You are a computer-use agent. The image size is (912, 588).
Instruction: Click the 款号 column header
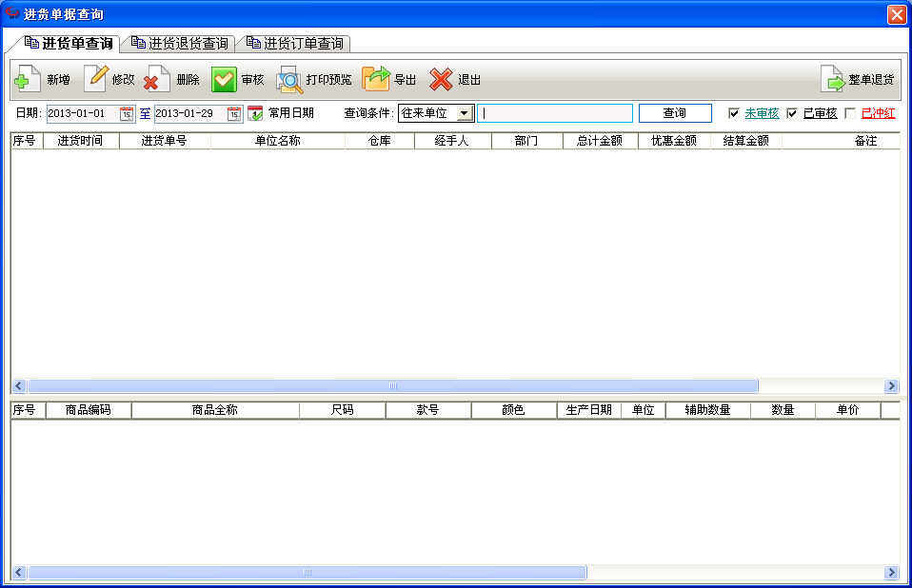427,410
